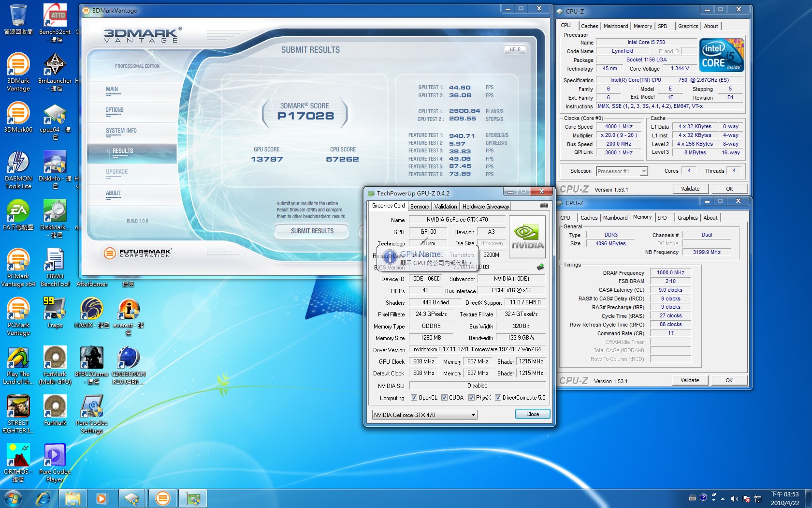
Task: Open Internet Explorer from the taskbar
Action: coord(43,498)
